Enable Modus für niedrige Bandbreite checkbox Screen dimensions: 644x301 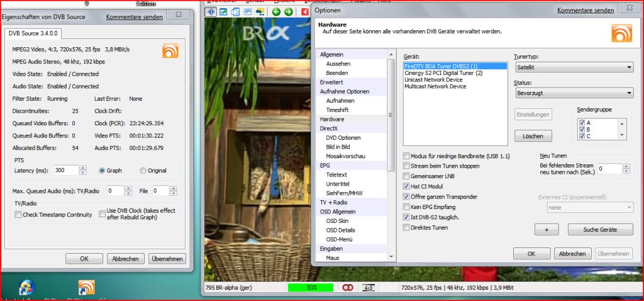(x=406, y=156)
